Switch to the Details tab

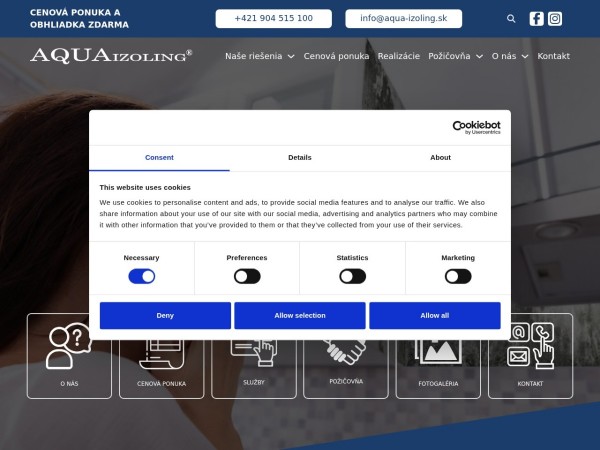point(300,158)
